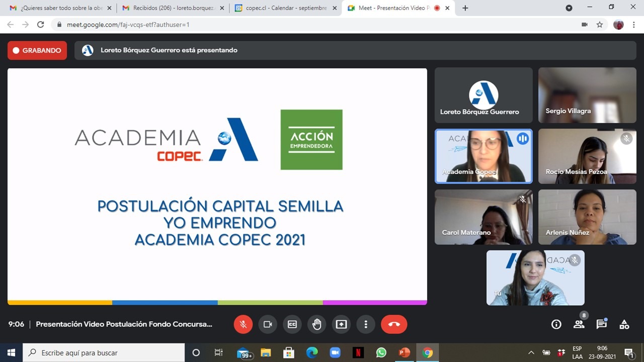Screen dimensions: 644x362
Task: Click the present screen button
Action: click(x=342, y=324)
